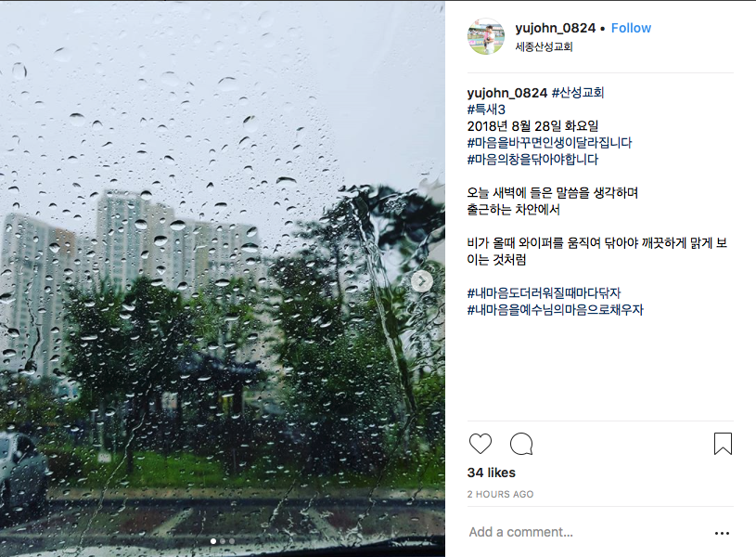Open hashtag #내마음을예수님의마음으로채우자
The image size is (756, 557).
coord(556,310)
